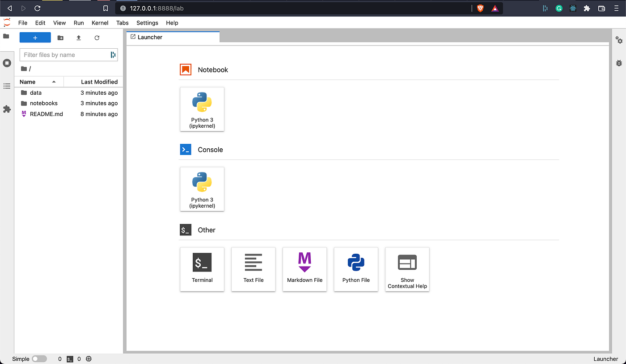Viewport: 626px width, 364px height.
Task: Start a new Terminal
Action: click(202, 269)
